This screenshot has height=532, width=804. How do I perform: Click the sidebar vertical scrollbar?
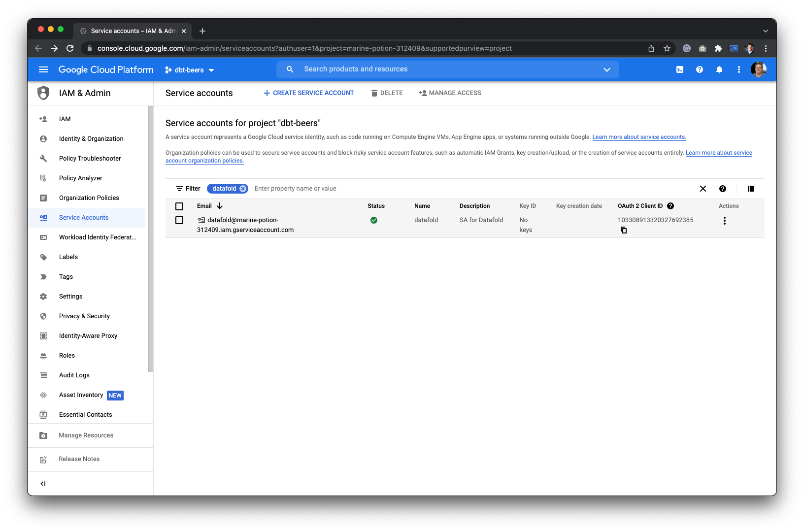(150, 239)
